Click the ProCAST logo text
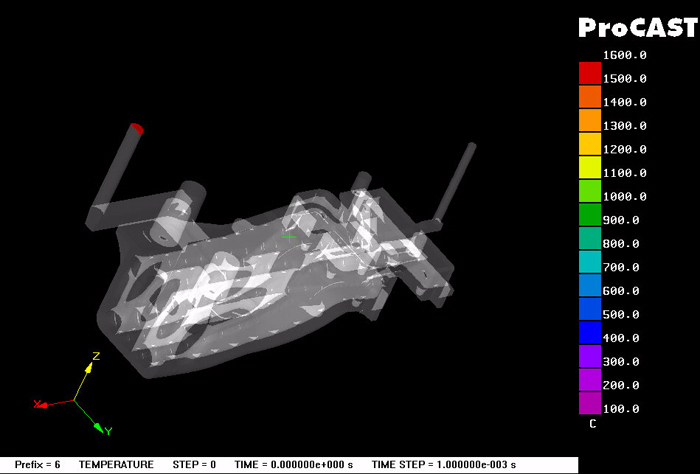 coord(638,28)
